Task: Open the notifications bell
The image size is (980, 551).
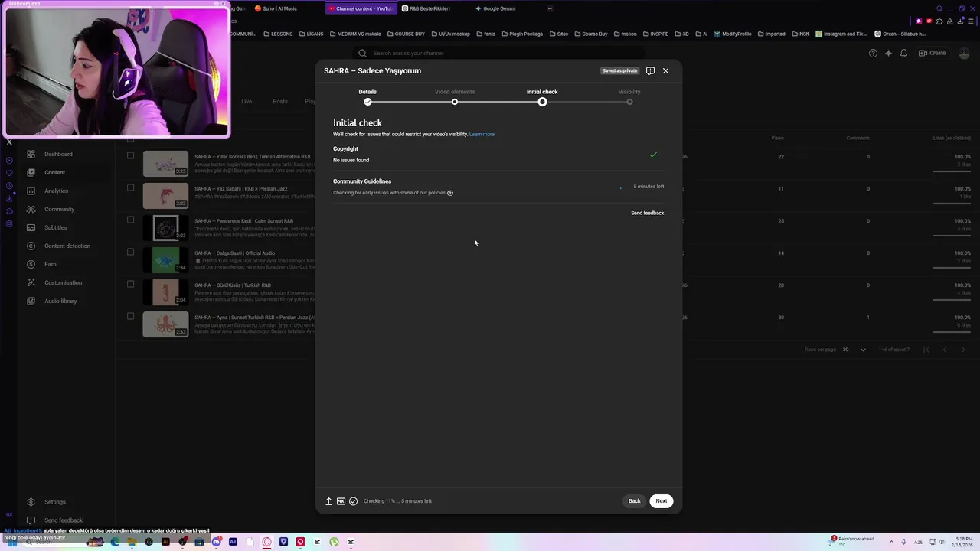Action: [x=903, y=53]
